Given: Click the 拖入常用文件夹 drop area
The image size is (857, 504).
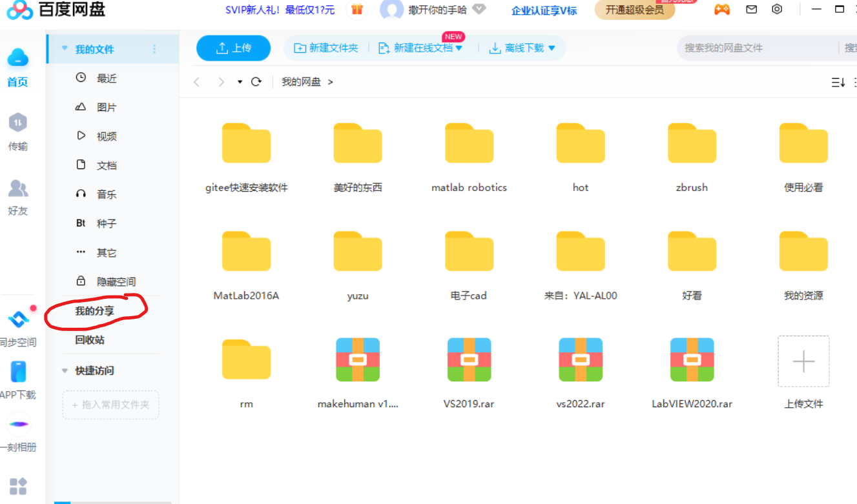Looking at the screenshot, I should (x=110, y=405).
